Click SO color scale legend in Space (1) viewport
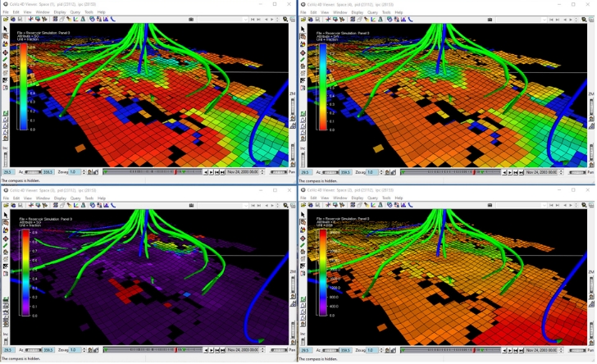The width and height of the screenshot is (597, 364). pos(24,86)
